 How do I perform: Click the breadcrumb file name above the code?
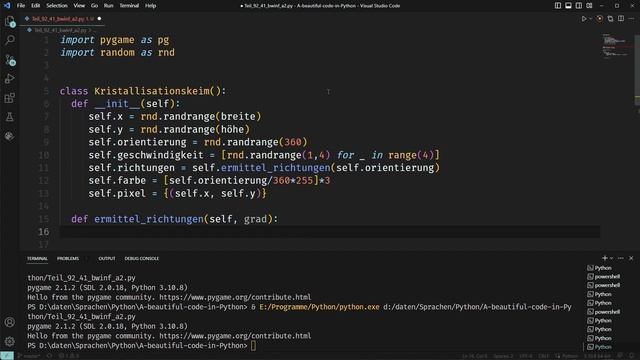click(x=60, y=30)
